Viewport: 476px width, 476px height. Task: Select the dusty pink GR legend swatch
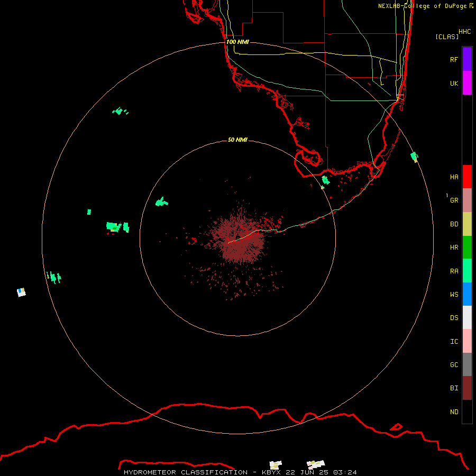(467, 200)
